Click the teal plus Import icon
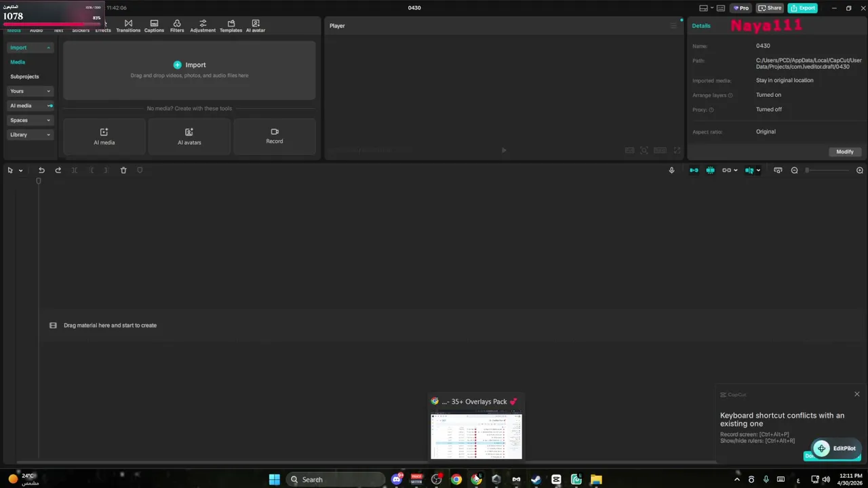 click(x=177, y=65)
